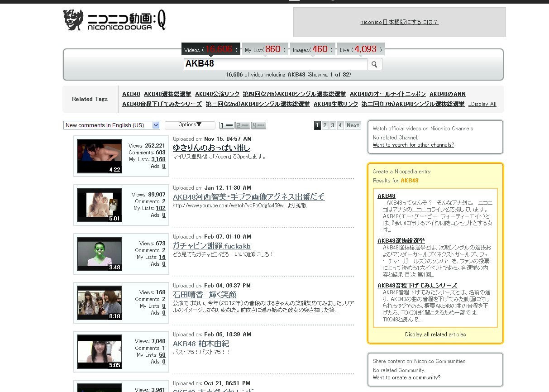549x392 pixels.
Task: Open AKB48音程下げてみたシリーズ Nicopedia article
Action: click(x=417, y=286)
